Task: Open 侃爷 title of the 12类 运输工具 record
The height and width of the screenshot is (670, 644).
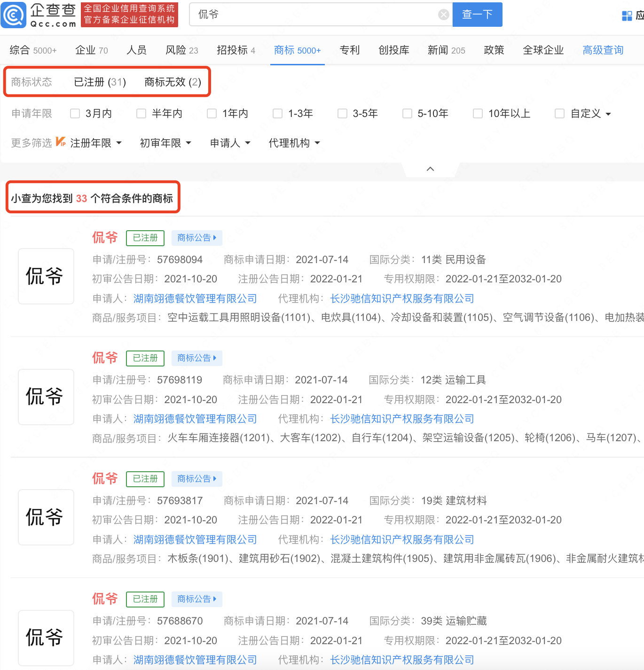Action: pyautogui.click(x=105, y=358)
